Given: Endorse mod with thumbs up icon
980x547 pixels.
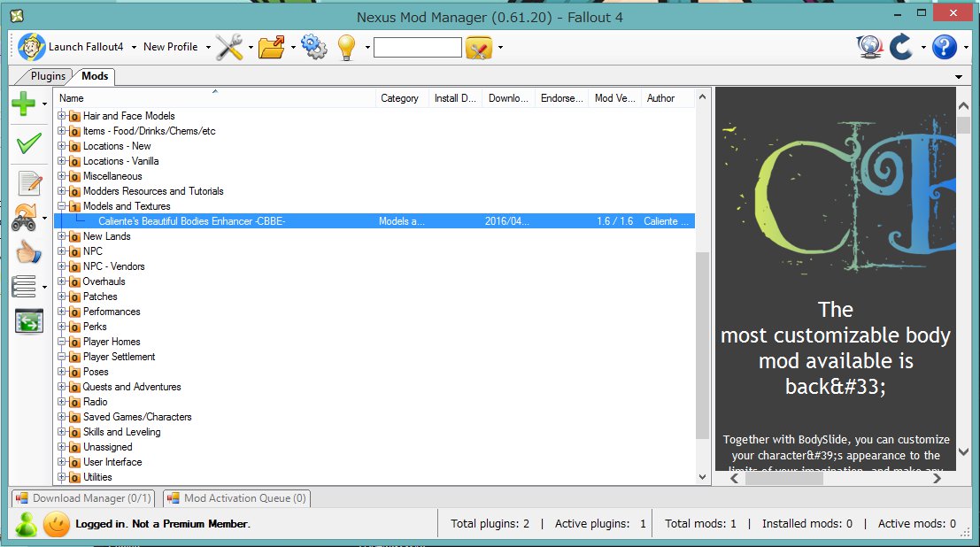Looking at the screenshot, I should pos(28,252).
